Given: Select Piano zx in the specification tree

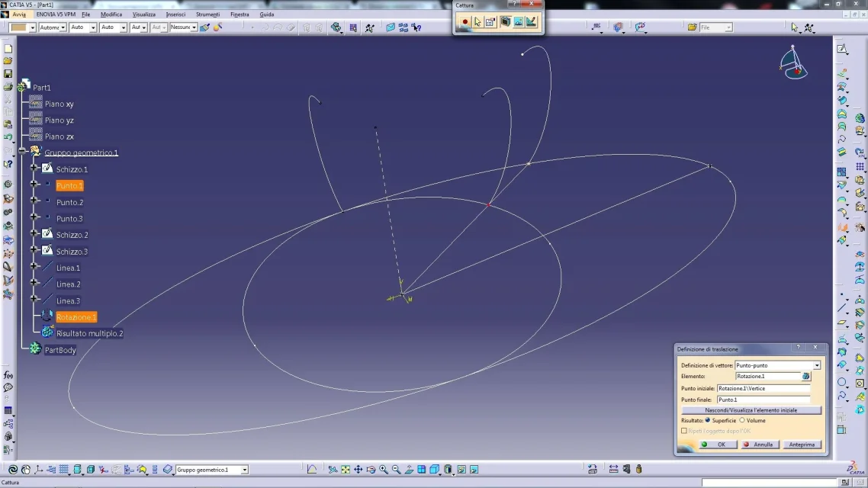Looking at the screenshot, I should [x=59, y=136].
